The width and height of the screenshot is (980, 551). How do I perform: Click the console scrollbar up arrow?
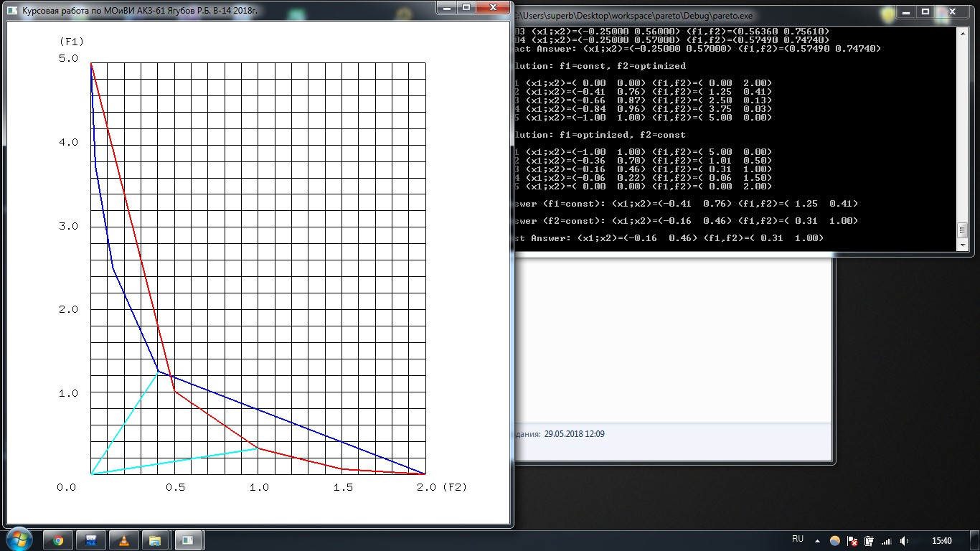coord(963,33)
